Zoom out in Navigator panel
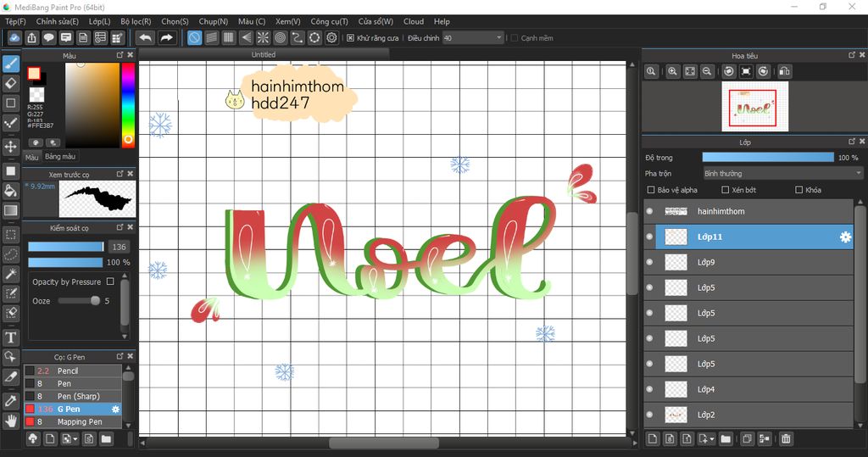This screenshot has height=457, width=868. pyautogui.click(x=707, y=71)
